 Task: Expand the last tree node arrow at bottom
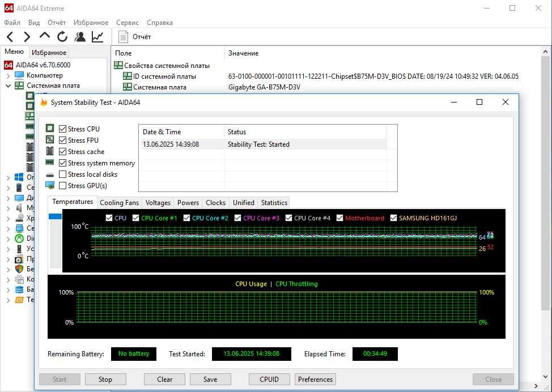9,300
